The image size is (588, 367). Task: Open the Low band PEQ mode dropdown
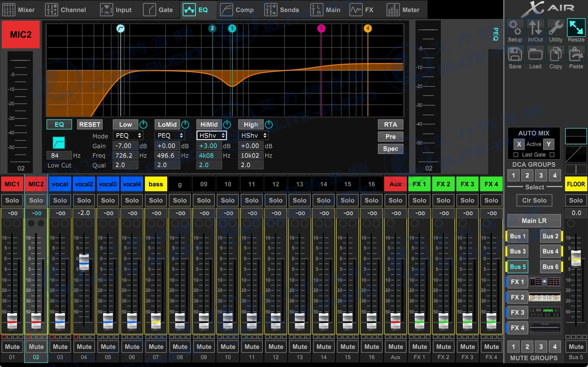pyautogui.click(x=128, y=135)
